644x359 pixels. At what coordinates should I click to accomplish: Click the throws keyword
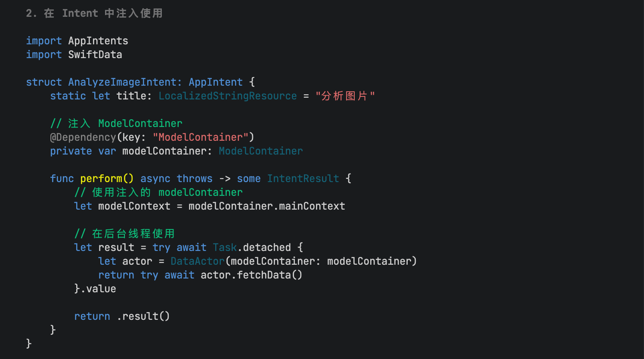point(195,179)
